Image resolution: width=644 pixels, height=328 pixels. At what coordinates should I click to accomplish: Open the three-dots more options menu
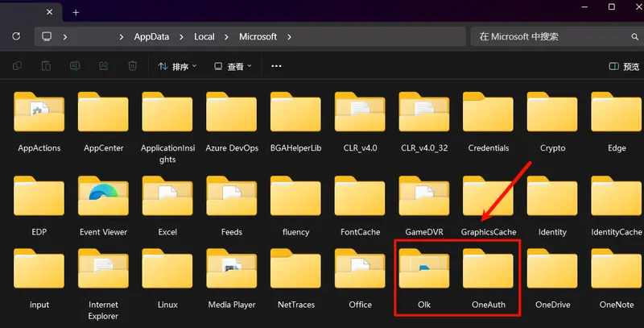click(x=276, y=66)
